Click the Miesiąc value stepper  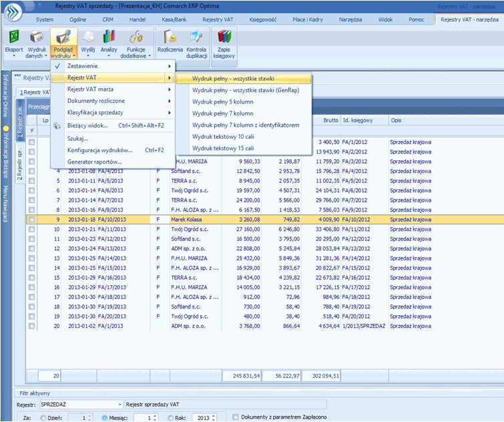(x=155, y=418)
